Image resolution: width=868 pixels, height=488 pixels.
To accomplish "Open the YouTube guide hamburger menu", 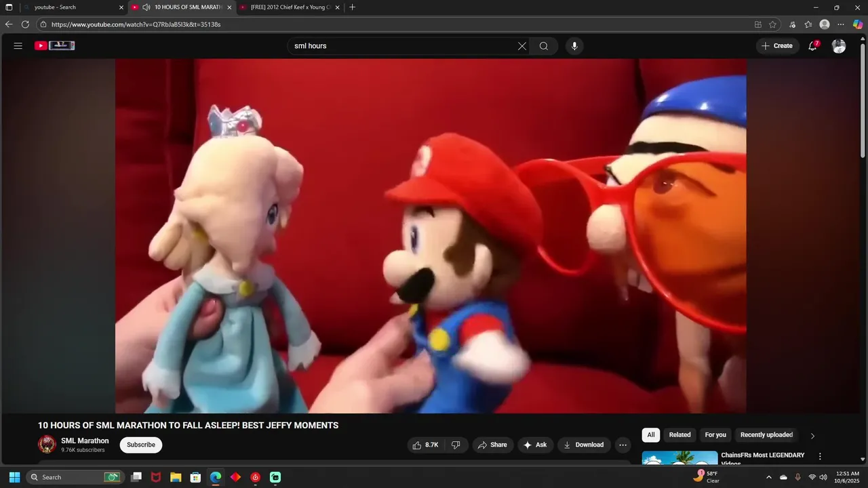I will point(18,46).
